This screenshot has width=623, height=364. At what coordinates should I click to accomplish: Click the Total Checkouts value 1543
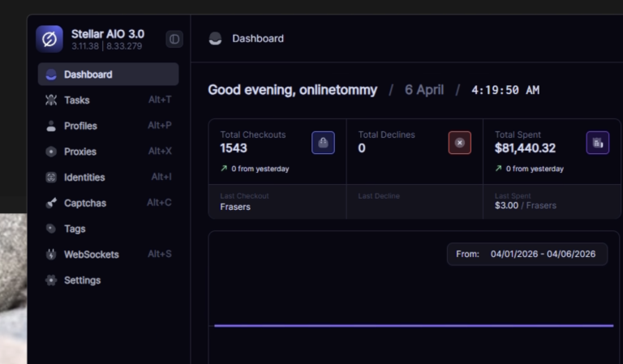[234, 148]
